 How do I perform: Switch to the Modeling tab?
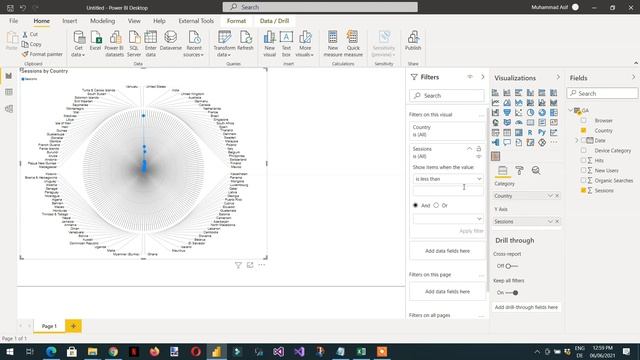click(x=102, y=21)
